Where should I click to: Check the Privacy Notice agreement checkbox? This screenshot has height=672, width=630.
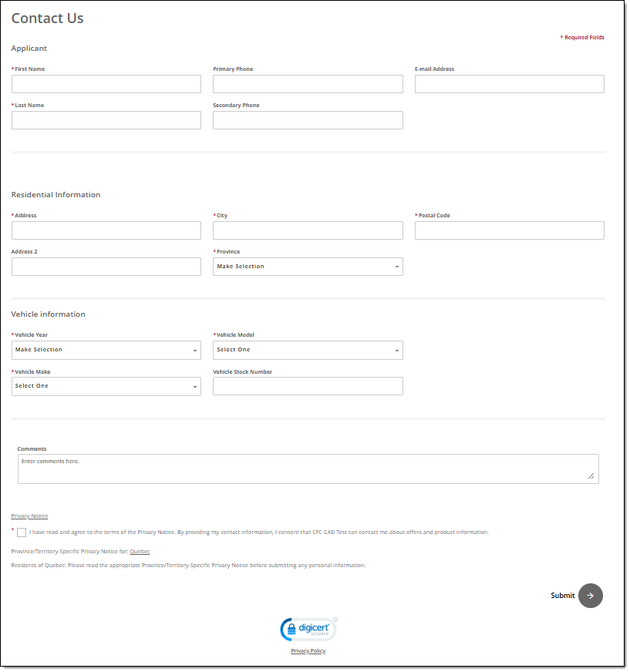22,533
